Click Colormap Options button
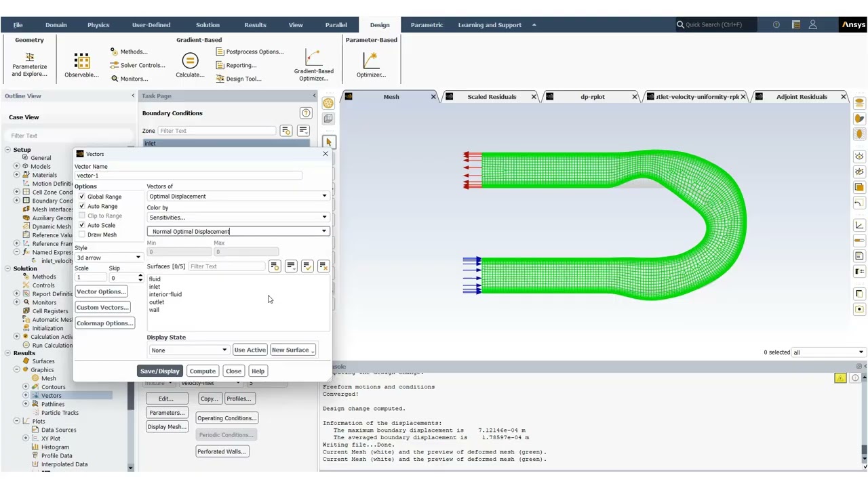This screenshot has width=868, height=488. [x=104, y=323]
